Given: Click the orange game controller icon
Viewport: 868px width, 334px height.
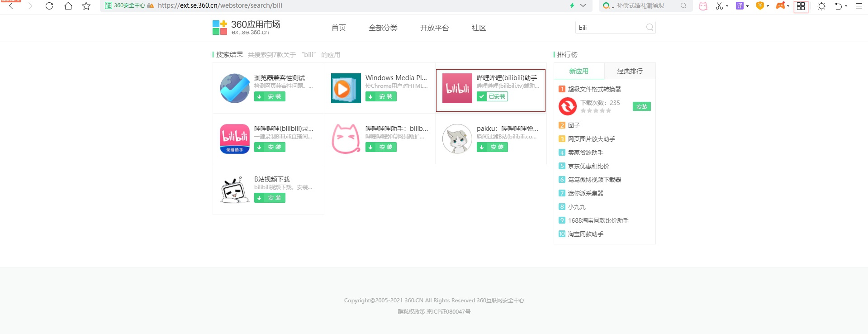Looking at the screenshot, I should (x=780, y=6).
